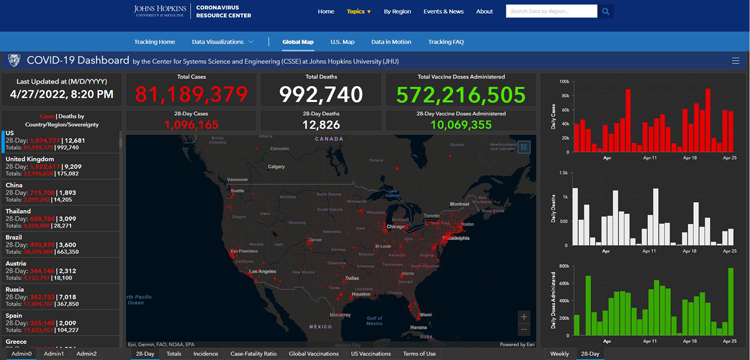Click the 28-Day vaccine doses value 10,069,355
This screenshot has width=750, height=360.
[x=461, y=125]
